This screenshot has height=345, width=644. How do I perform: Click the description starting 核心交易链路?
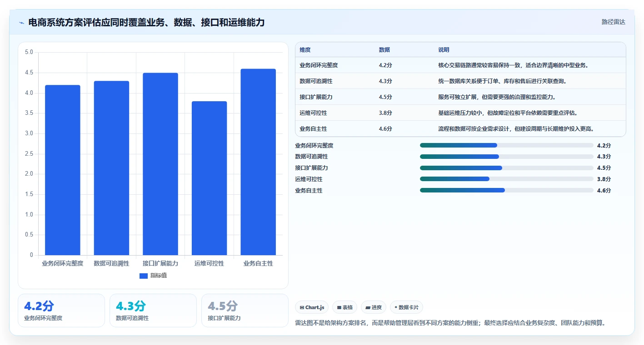514,65
